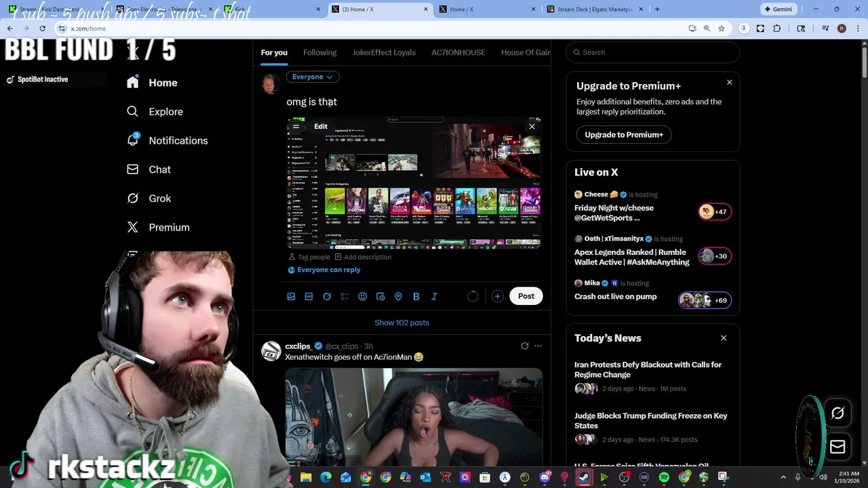Open cxclips_ profile avatar
Image resolution: width=868 pixels, height=488 pixels.
[271, 351]
